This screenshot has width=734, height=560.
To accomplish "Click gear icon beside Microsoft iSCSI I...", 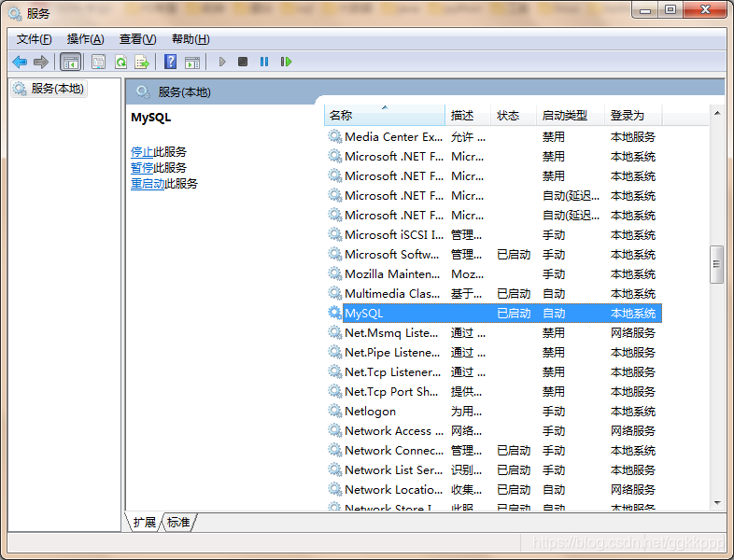I will tap(334, 234).
